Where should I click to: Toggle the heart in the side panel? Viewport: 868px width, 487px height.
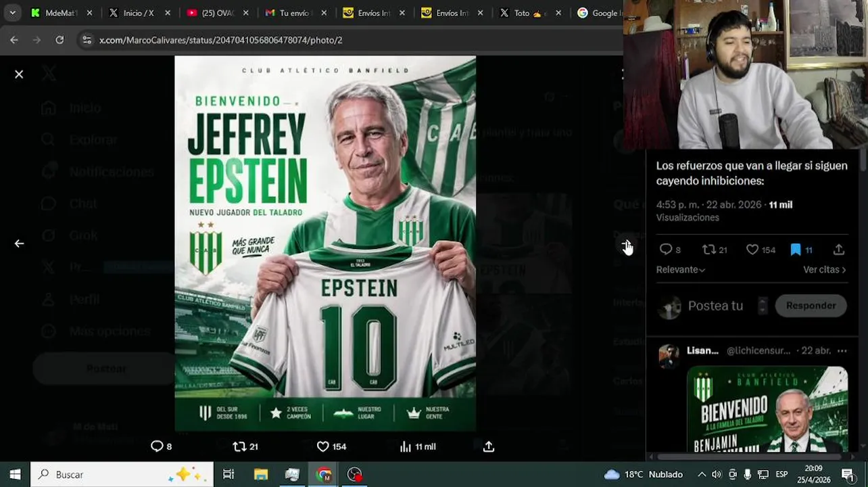coord(752,250)
